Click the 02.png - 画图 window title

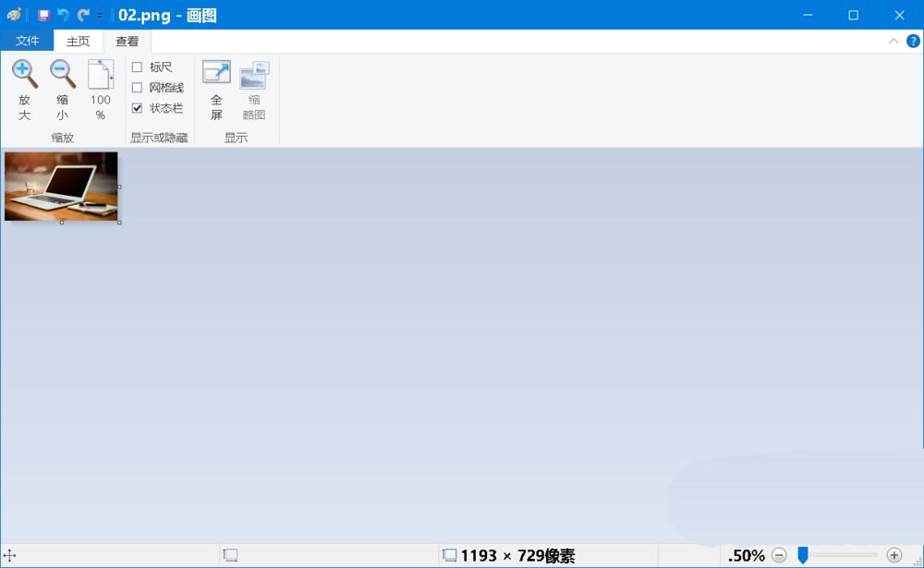click(167, 15)
